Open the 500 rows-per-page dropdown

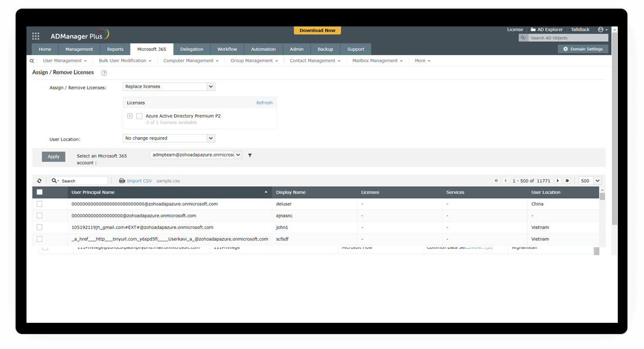coord(590,181)
